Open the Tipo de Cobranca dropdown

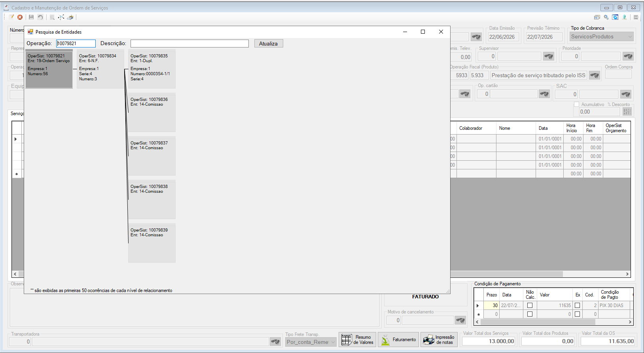click(x=602, y=36)
